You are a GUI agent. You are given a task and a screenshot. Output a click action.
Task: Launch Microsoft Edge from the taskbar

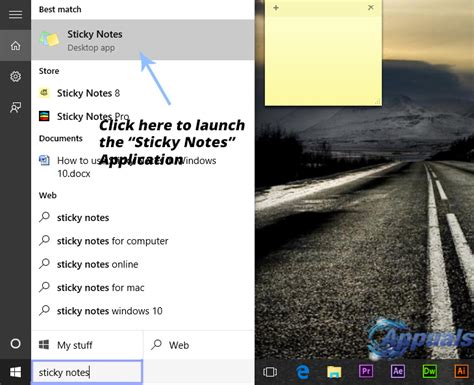click(x=302, y=372)
